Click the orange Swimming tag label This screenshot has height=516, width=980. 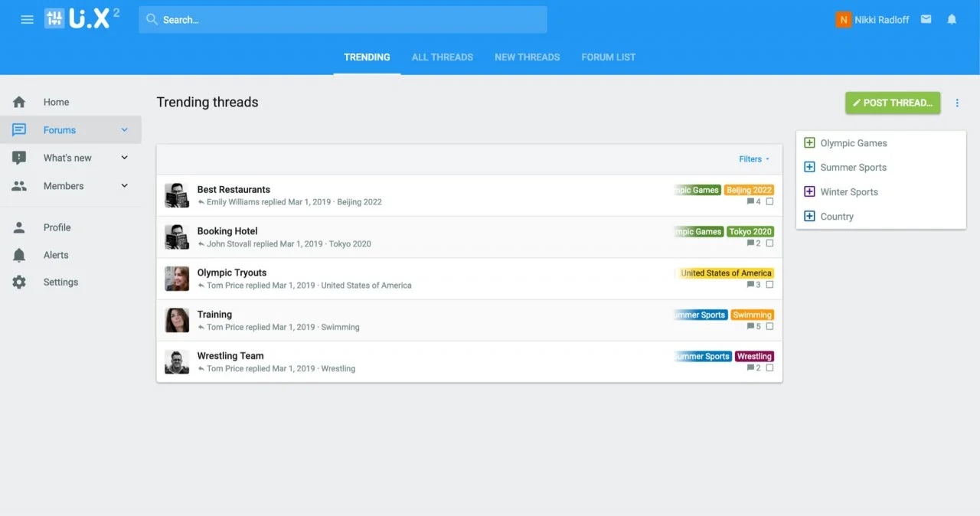pos(752,315)
